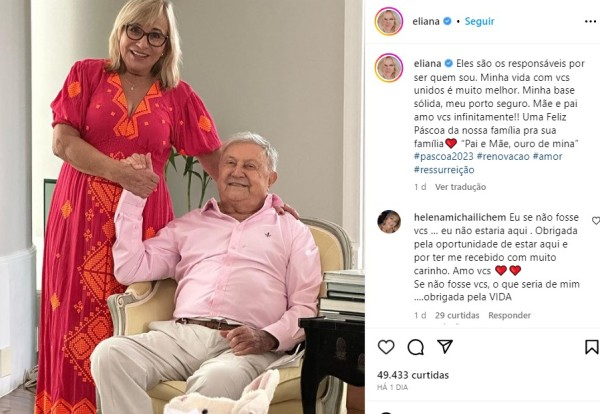
Task: Like the post with the heart icon
Action: (386, 347)
